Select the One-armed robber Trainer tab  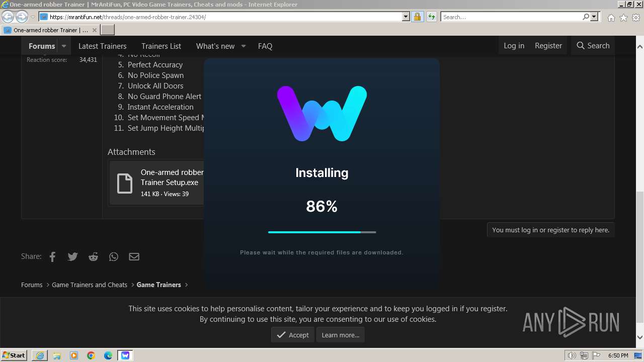point(50,30)
